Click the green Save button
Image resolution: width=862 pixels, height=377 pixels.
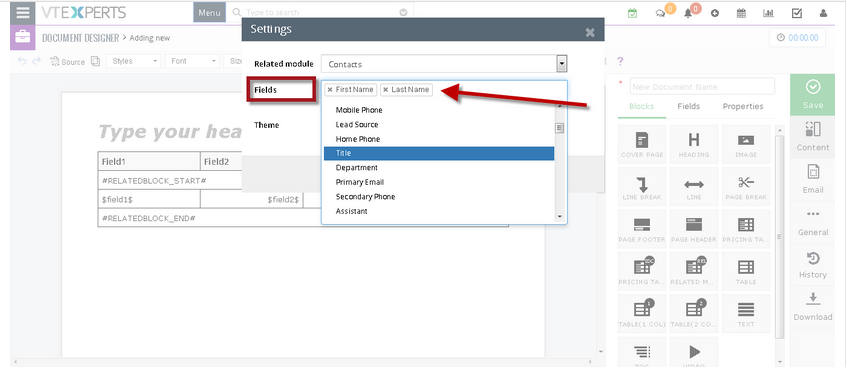[813, 95]
